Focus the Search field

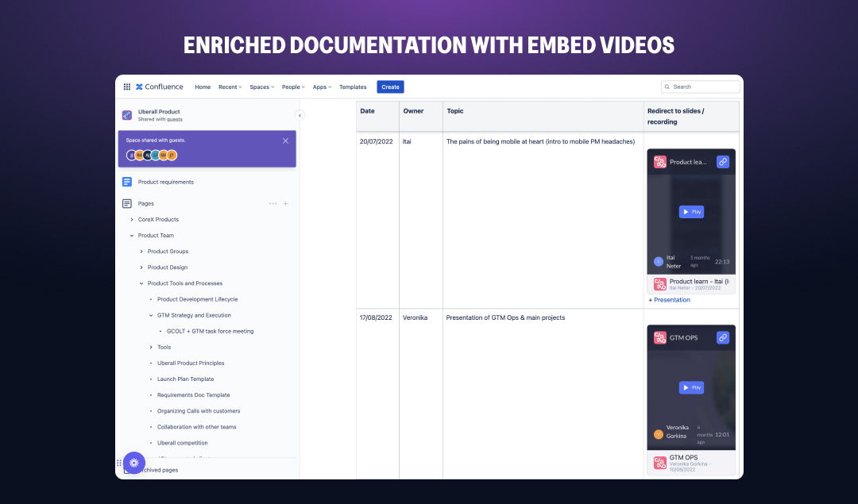pos(701,87)
